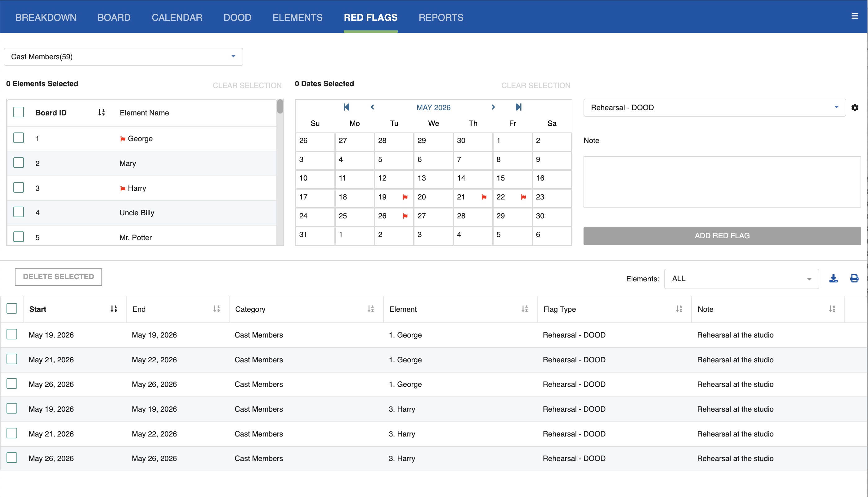
Task: Download the red flags list
Action: [833, 279]
